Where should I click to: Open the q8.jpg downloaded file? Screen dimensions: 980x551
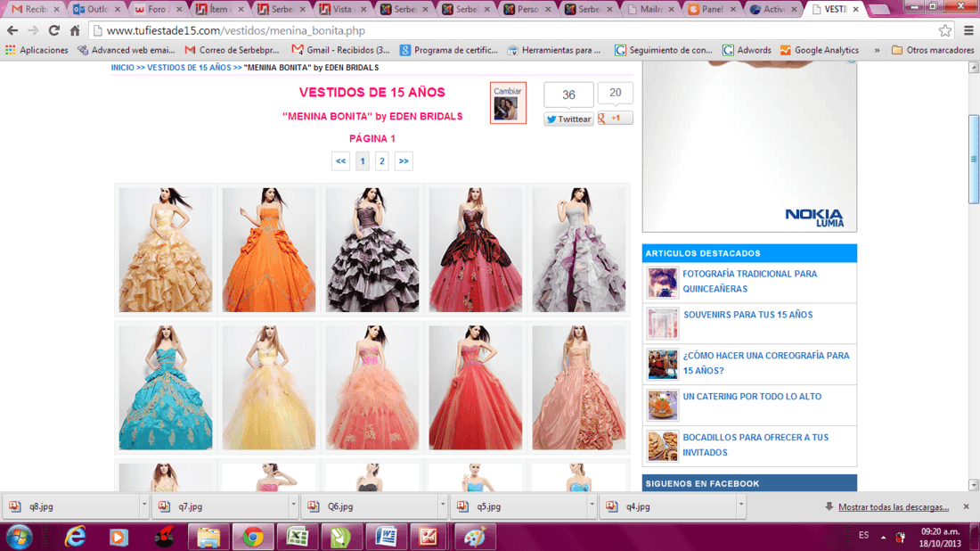coord(70,506)
